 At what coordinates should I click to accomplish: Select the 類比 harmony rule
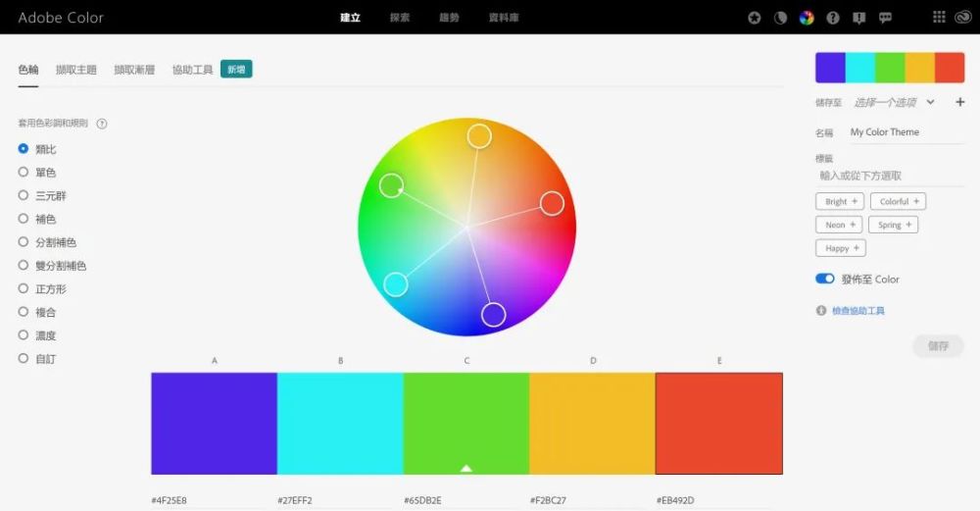pos(24,149)
